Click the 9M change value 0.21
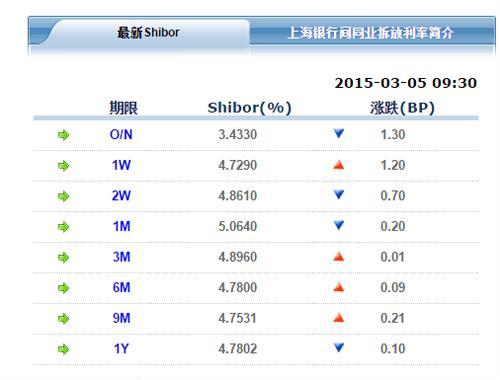This screenshot has width=500, height=380. click(x=392, y=318)
